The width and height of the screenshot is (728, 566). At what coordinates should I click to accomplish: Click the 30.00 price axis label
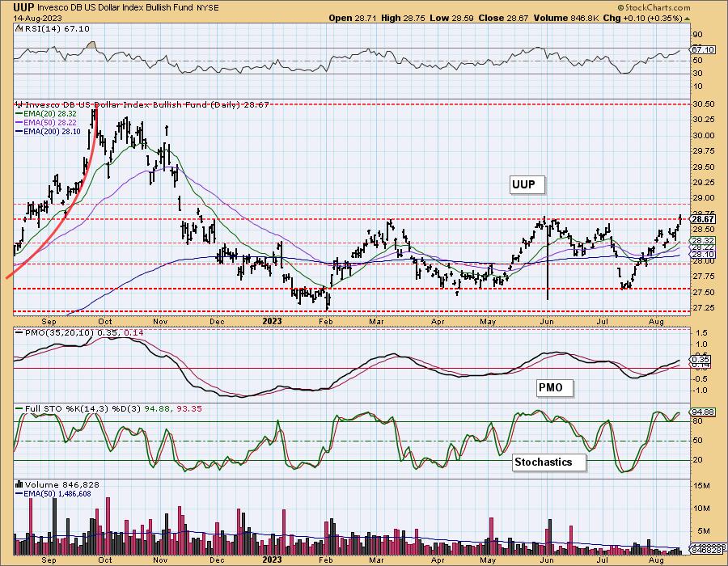tap(703, 136)
